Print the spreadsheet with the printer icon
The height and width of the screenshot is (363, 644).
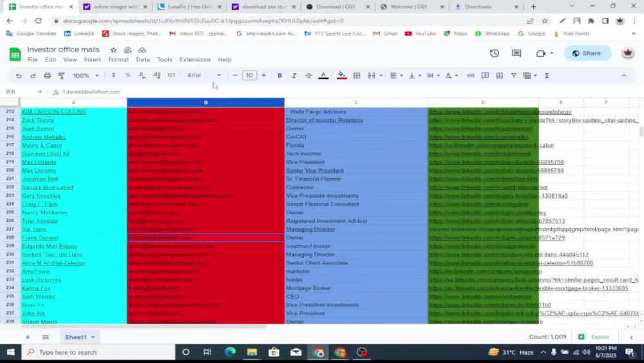tap(47, 75)
